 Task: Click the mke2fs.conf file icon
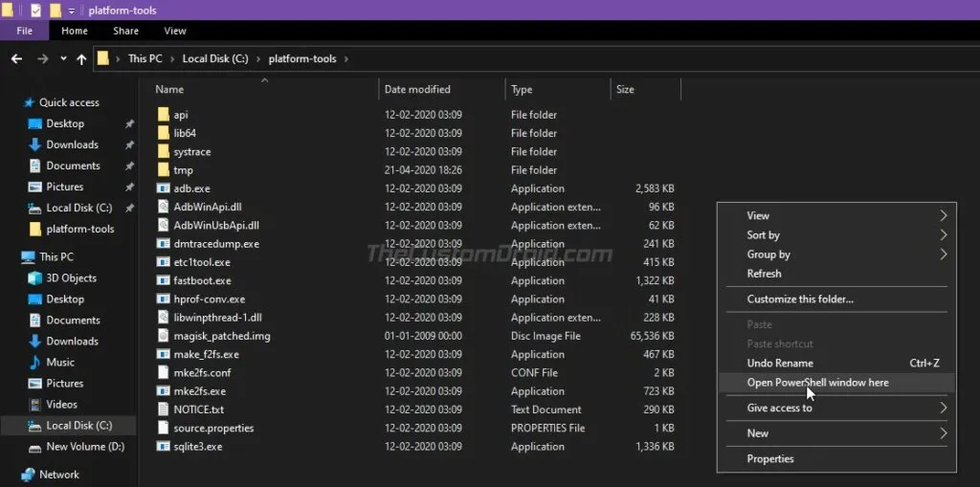pyautogui.click(x=163, y=373)
